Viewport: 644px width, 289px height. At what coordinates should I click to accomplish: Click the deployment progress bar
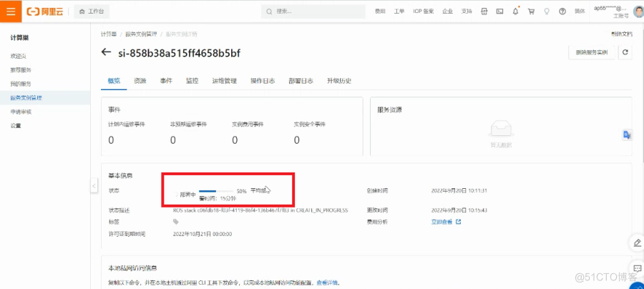(216, 191)
